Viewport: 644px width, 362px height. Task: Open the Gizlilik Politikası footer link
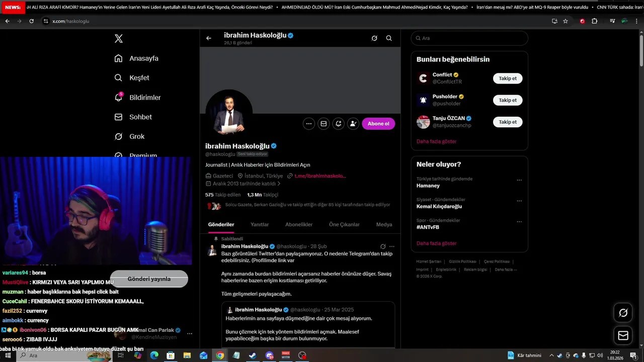pyautogui.click(x=462, y=261)
